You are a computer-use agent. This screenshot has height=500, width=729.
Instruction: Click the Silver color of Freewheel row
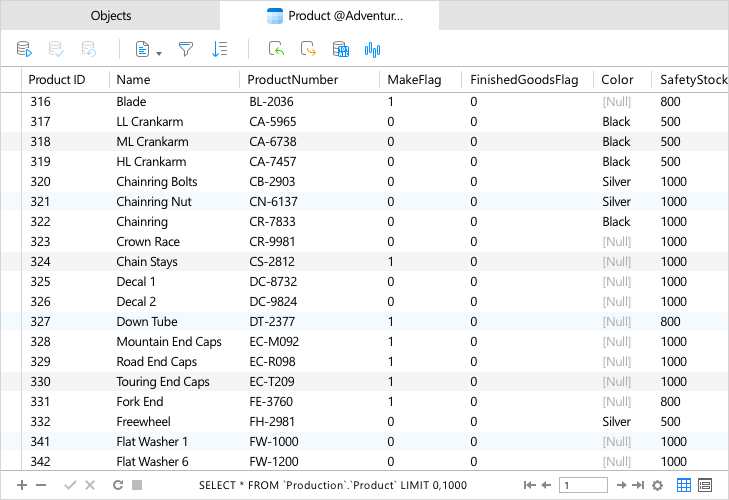(x=616, y=421)
